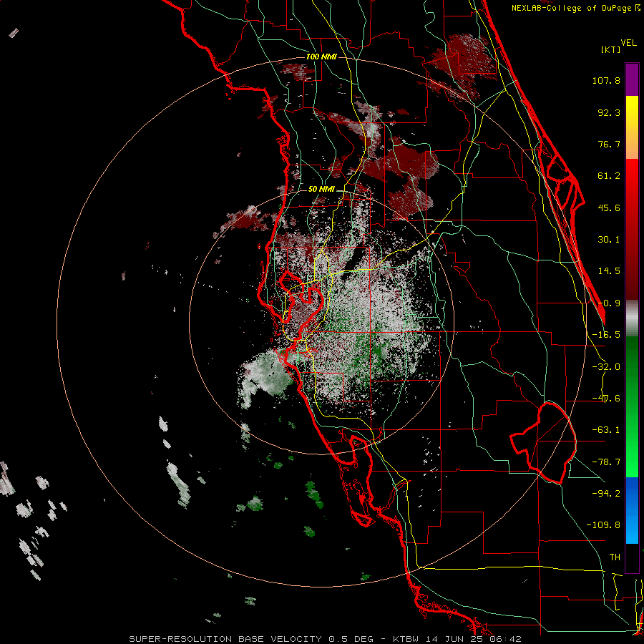Click the 107.8 velocity scale value

[606, 80]
